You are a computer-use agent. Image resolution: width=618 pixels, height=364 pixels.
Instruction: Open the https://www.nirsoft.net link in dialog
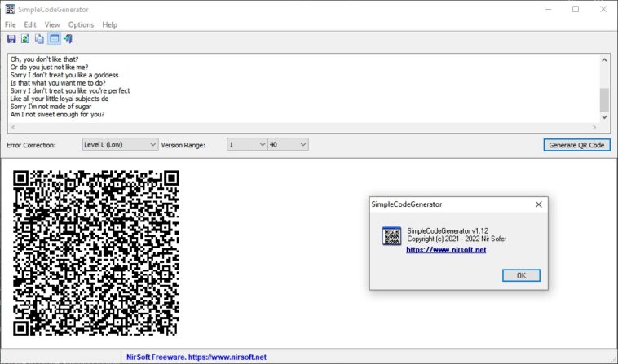click(446, 250)
